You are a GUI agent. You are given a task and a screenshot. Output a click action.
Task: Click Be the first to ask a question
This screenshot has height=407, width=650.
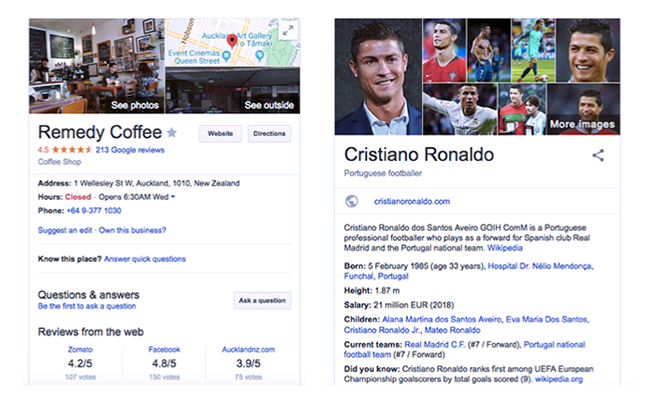(x=87, y=306)
